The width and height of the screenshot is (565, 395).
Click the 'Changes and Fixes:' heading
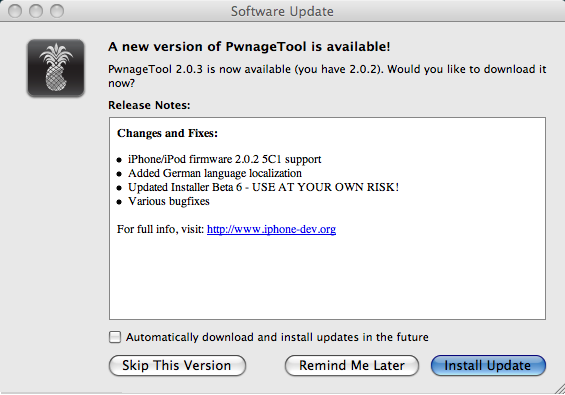(167, 133)
